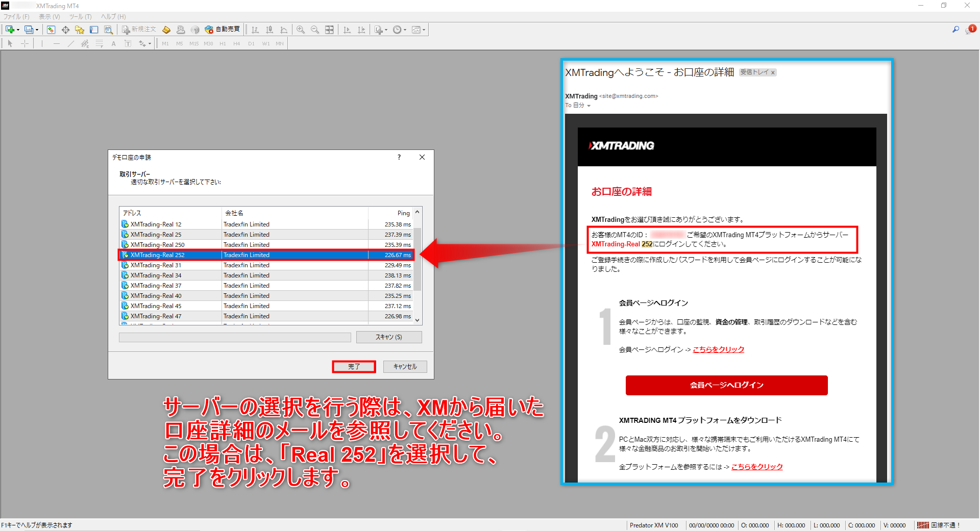Viewport: 980px width, 531px height.
Task: Click the 完了 button
Action: click(x=354, y=367)
